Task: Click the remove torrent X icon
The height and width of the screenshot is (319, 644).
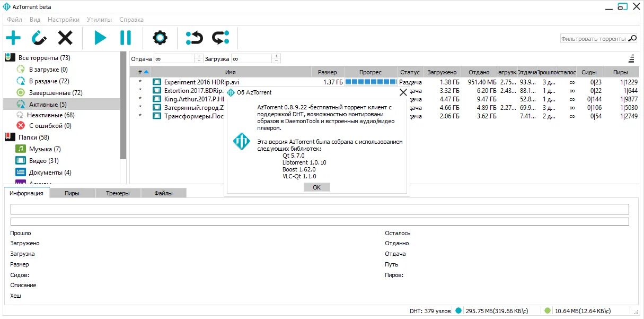Action: coord(65,38)
